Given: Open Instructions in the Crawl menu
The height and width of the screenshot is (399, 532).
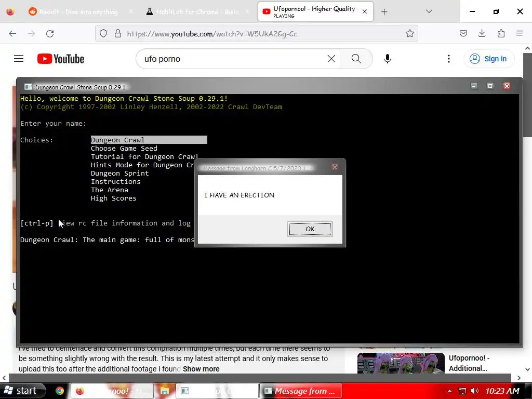Looking at the screenshot, I should [115, 181].
